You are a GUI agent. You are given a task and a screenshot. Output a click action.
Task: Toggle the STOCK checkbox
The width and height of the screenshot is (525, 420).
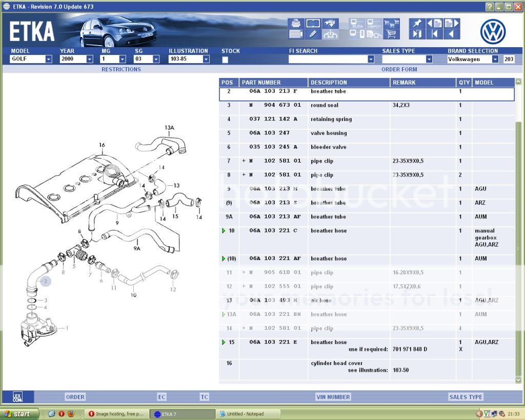click(225, 59)
